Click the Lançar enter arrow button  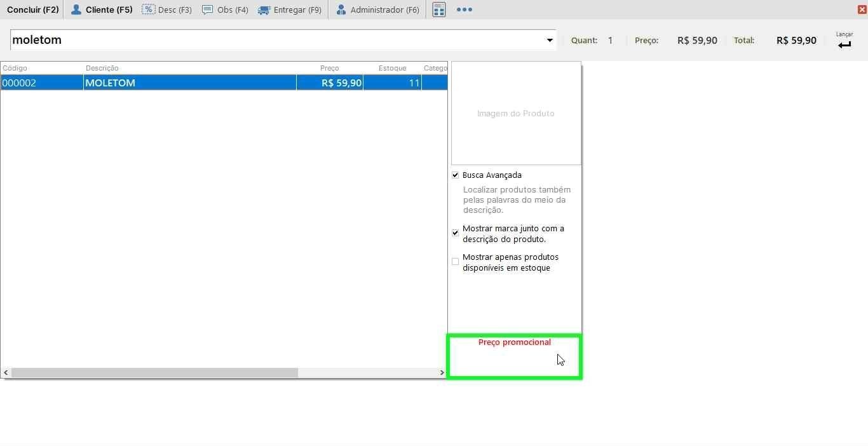844,41
